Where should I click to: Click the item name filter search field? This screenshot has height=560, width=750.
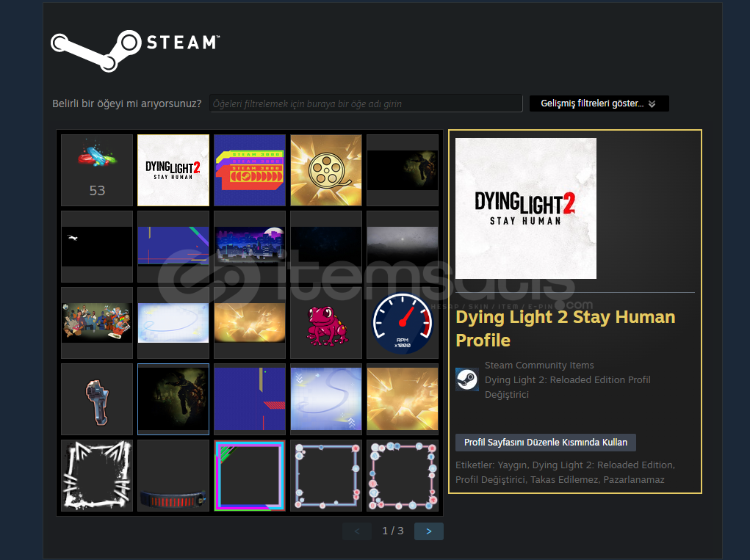coord(365,103)
